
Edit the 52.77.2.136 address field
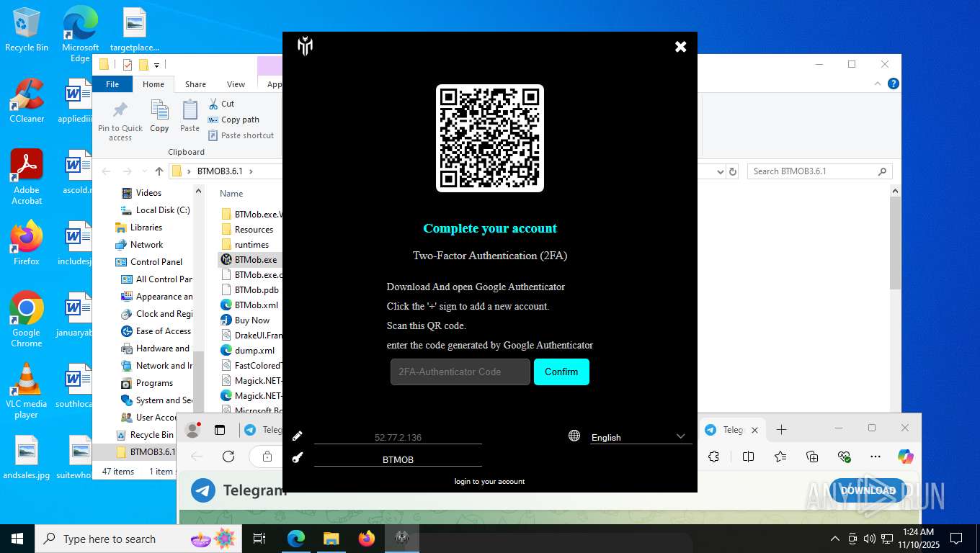click(x=398, y=437)
